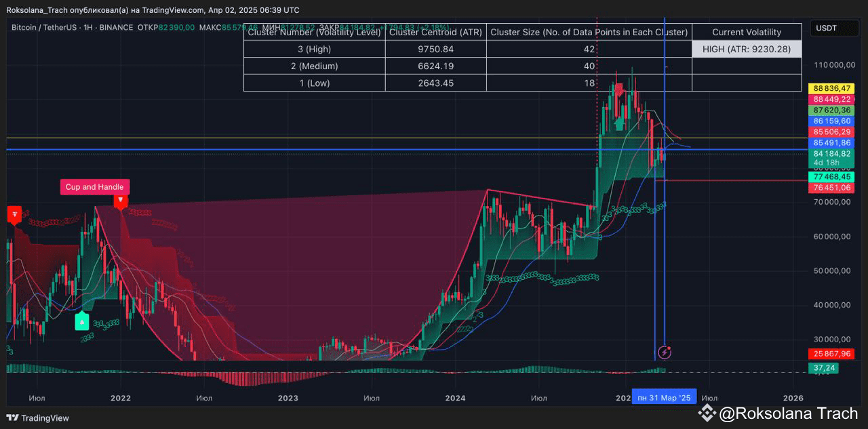868x429 pixels.
Task: Click the 2643.45 centroid value
Action: click(436, 83)
